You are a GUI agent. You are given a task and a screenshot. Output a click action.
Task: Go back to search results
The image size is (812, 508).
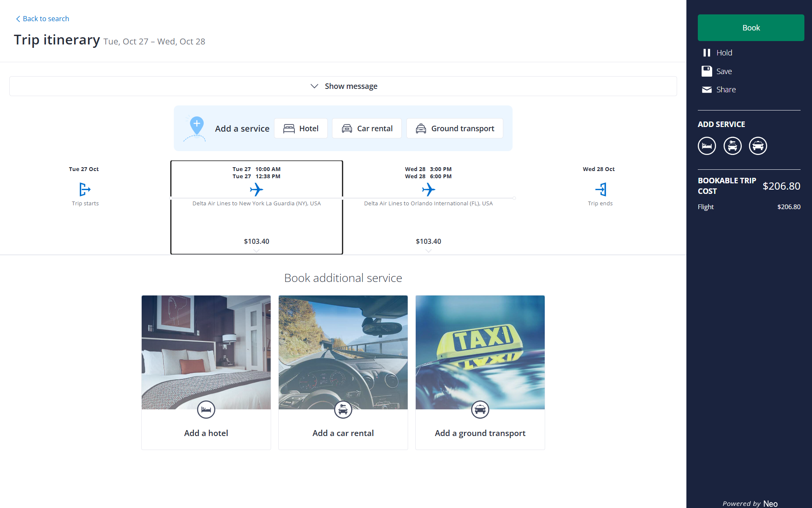[42, 19]
